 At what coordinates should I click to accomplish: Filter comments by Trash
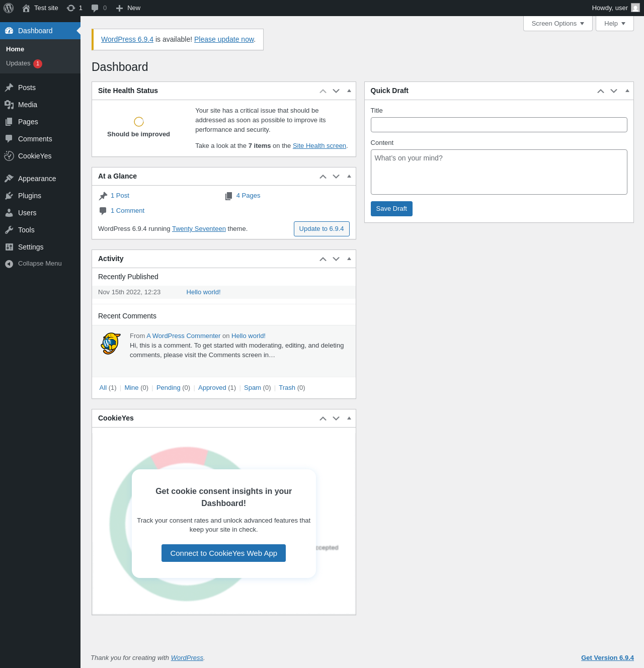[287, 388]
